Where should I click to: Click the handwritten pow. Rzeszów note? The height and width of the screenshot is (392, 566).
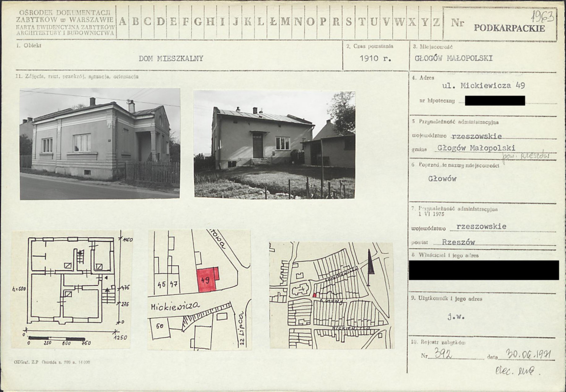pos(526,157)
